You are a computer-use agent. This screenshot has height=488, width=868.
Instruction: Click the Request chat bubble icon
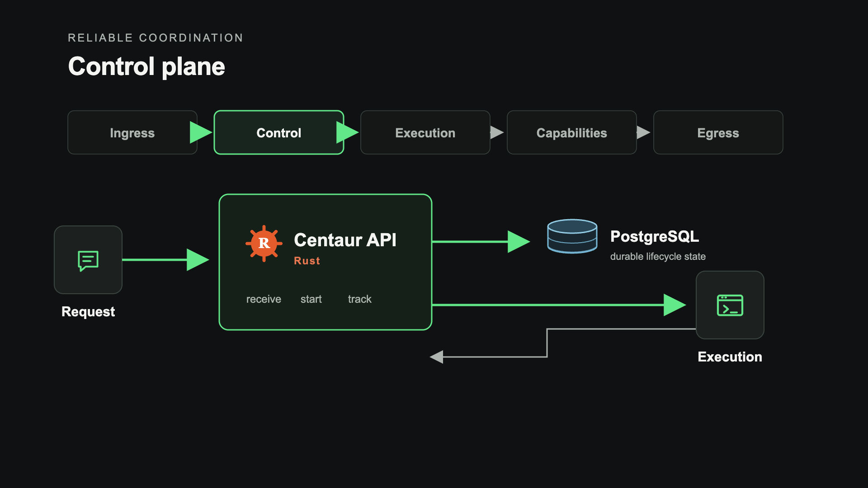88,261
